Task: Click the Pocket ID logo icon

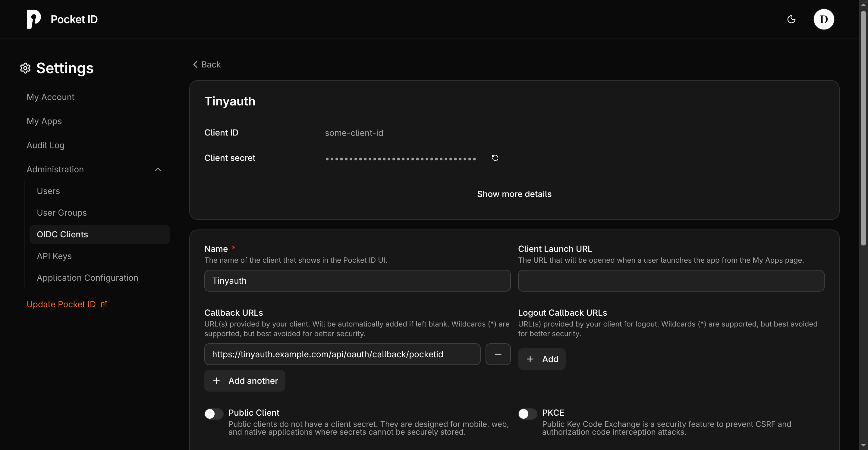Action: [x=33, y=19]
